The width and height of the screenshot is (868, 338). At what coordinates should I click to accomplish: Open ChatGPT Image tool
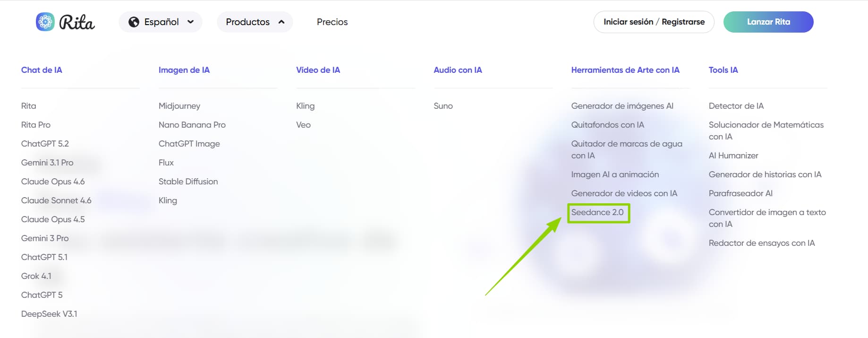click(x=189, y=144)
